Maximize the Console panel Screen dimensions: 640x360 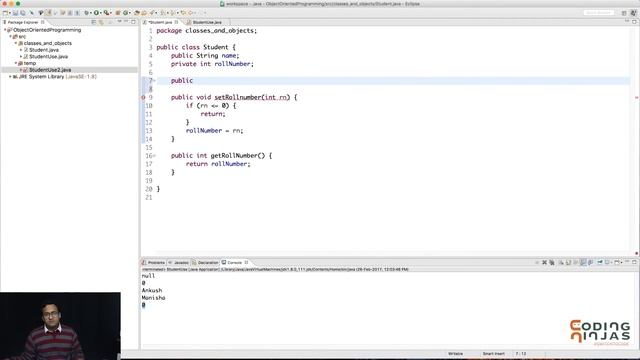point(635,262)
